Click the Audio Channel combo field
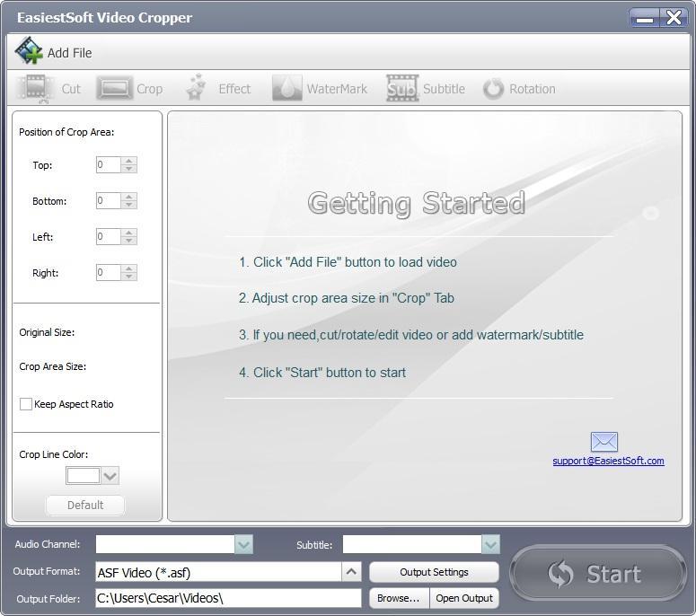 (x=165, y=544)
